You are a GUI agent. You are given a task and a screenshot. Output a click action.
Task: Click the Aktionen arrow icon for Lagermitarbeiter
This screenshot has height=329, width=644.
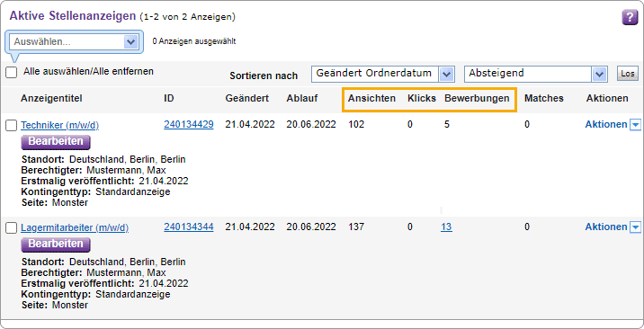point(635,227)
